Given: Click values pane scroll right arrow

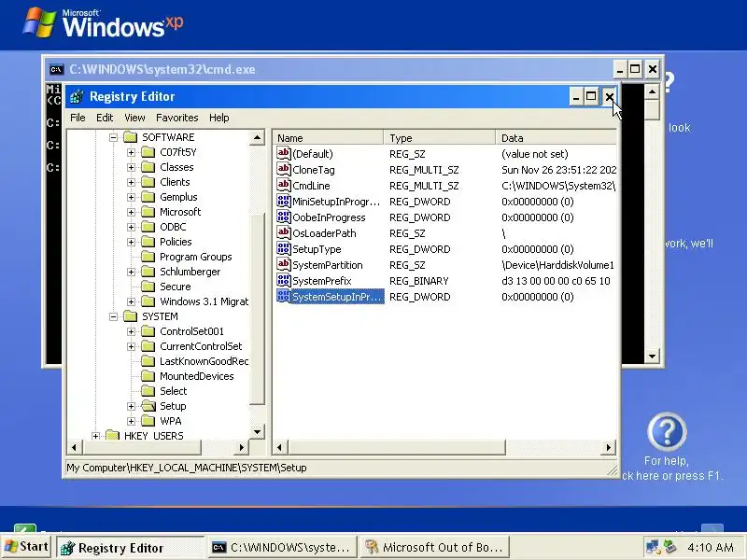Looking at the screenshot, I should point(609,447).
